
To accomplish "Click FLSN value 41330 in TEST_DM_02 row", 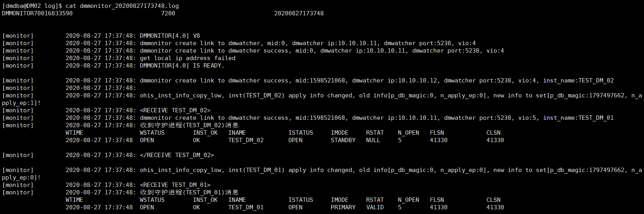I will 439,140.
